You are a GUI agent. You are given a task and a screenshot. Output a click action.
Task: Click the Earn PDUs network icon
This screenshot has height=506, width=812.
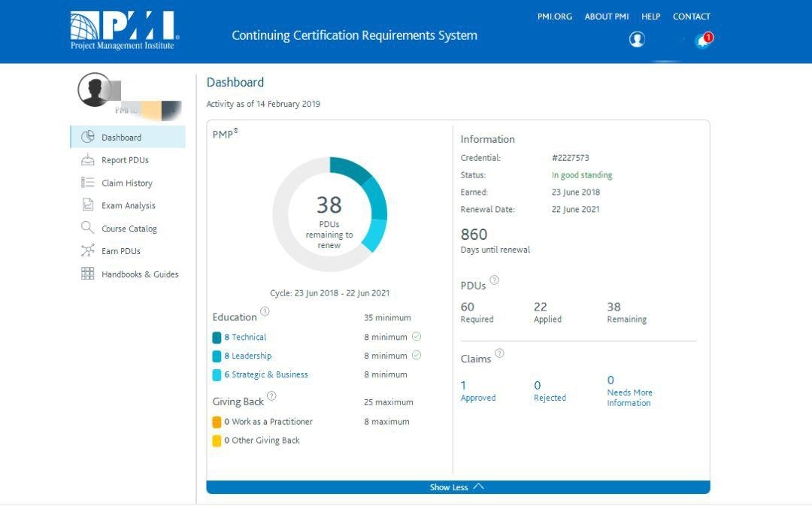click(88, 251)
